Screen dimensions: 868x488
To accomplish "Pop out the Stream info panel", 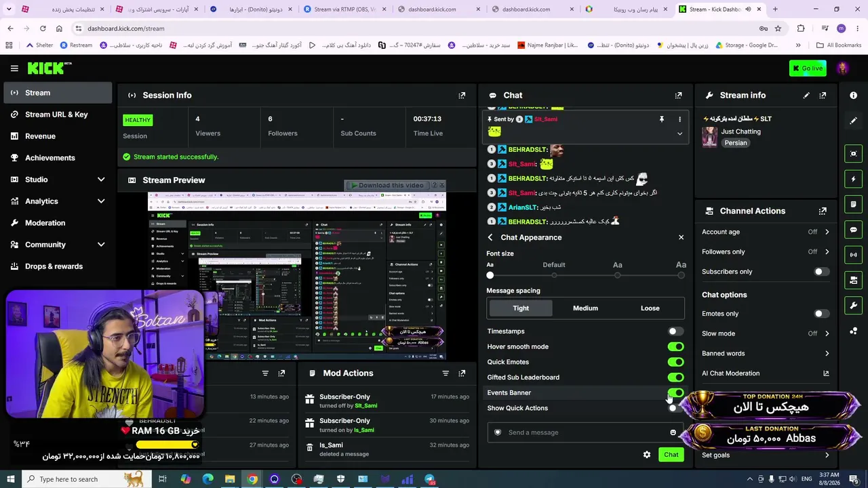I will coord(823,96).
